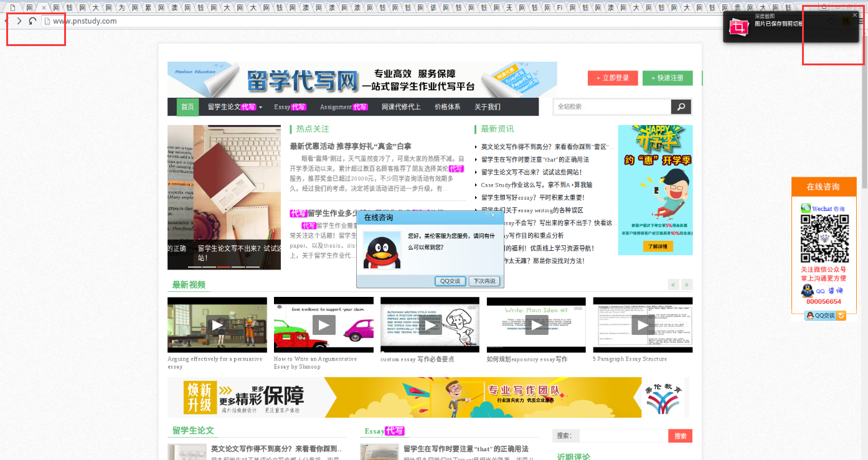Click the 快速注册 register button
This screenshot has width=868, height=460.
668,78
